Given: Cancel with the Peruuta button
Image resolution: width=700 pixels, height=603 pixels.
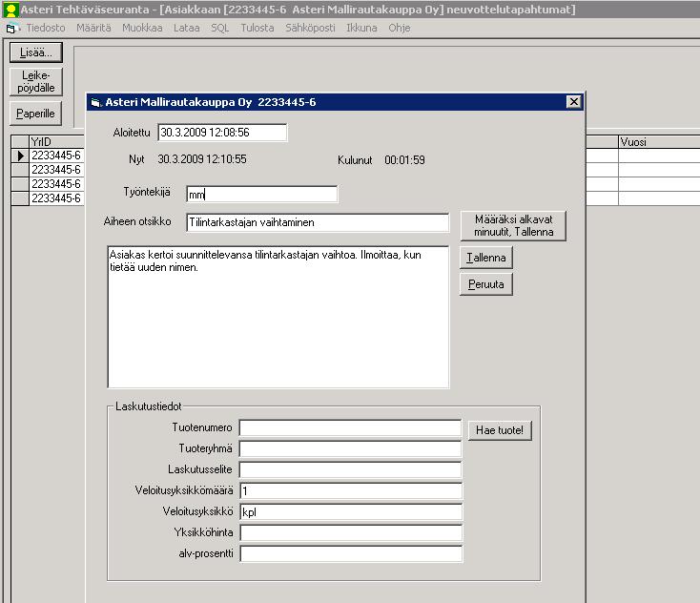Looking at the screenshot, I should pyautogui.click(x=486, y=284).
